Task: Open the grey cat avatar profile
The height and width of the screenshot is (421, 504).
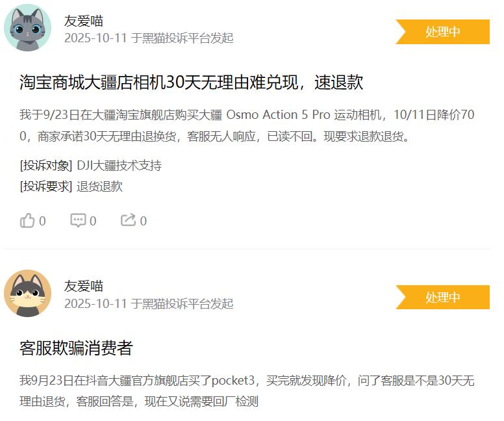Action: click(x=28, y=28)
